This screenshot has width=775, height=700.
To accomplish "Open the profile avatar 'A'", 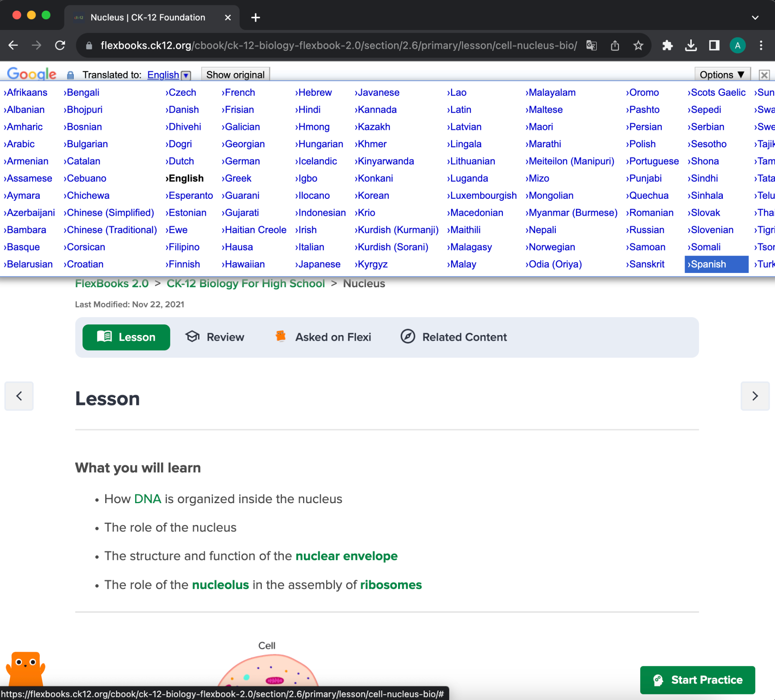I will 737,45.
